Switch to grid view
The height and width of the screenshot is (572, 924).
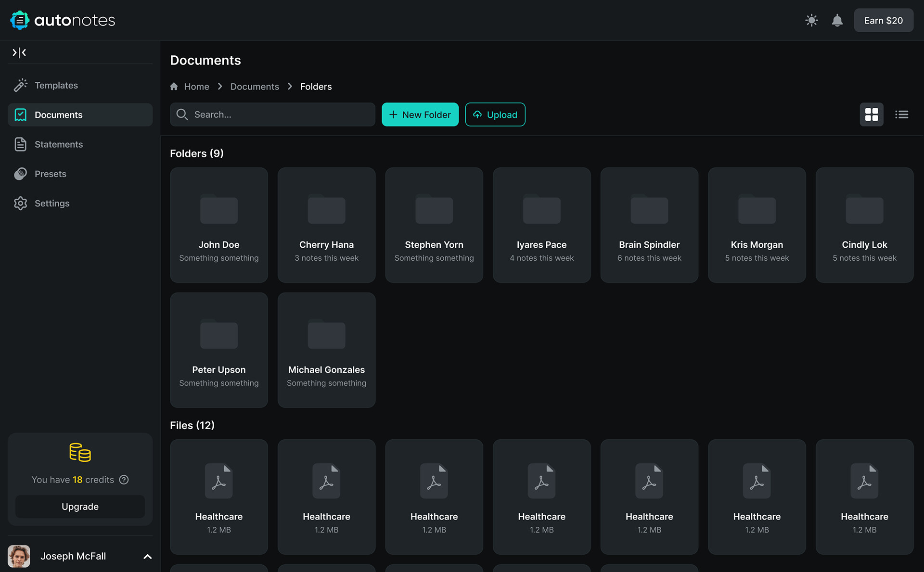pyautogui.click(x=871, y=114)
